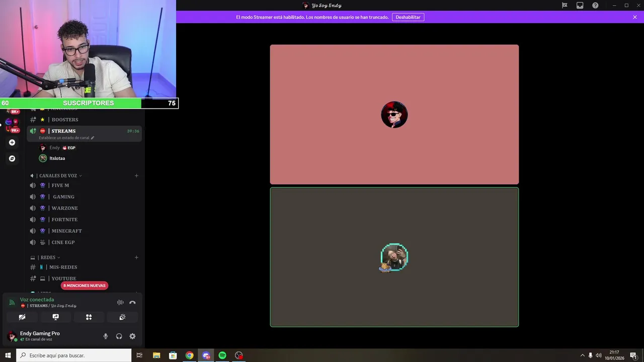The width and height of the screenshot is (644, 362).
Task: Deafen with the headphones icon
Action: click(119, 336)
